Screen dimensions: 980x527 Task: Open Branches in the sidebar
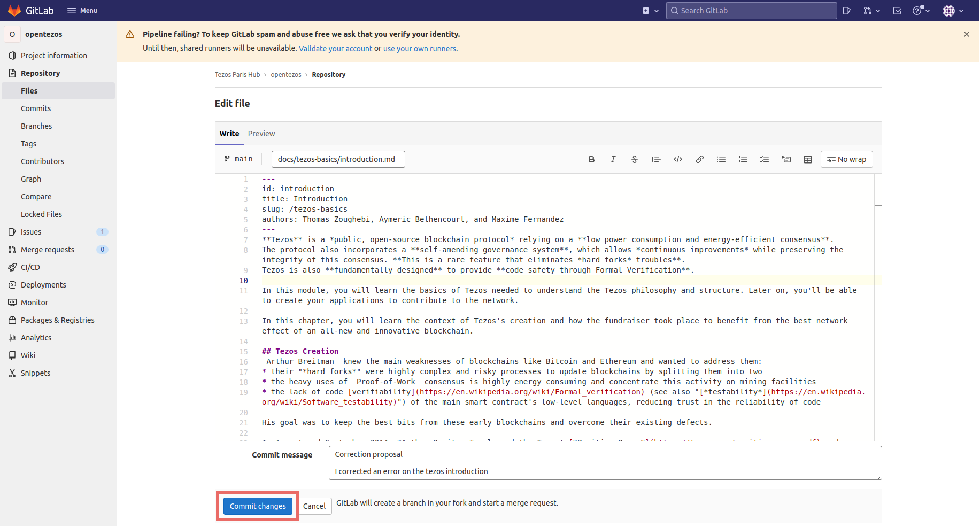[x=36, y=126]
